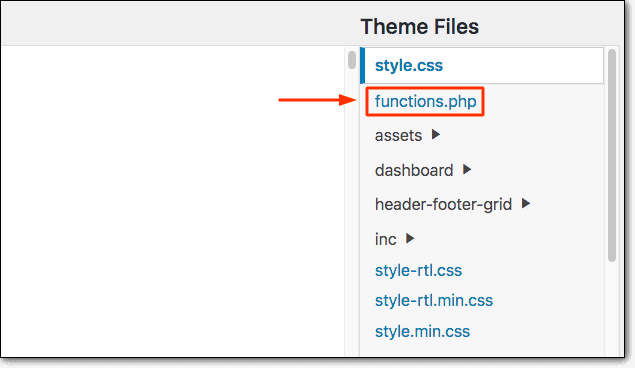Expand the inc folder arrow
The height and width of the screenshot is (368, 635).
tap(410, 238)
